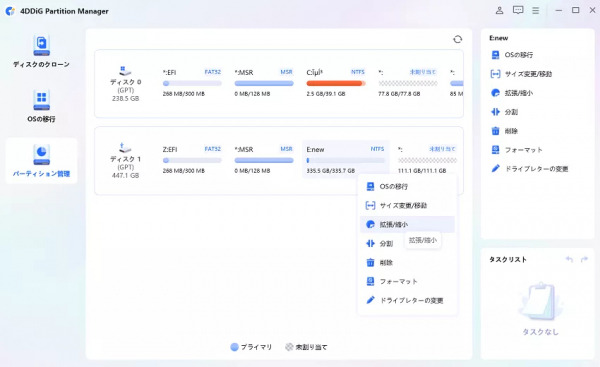The height and width of the screenshot is (367, 600).
Task: Select the E:new partition
Action: point(346,160)
